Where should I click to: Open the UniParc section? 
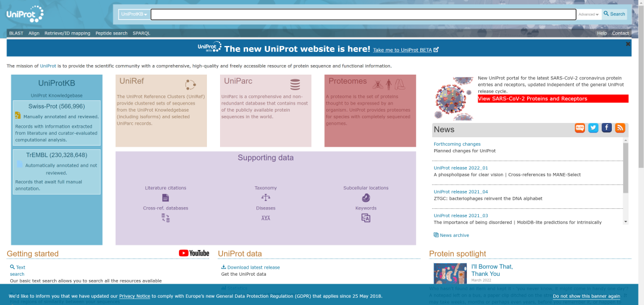(x=238, y=81)
